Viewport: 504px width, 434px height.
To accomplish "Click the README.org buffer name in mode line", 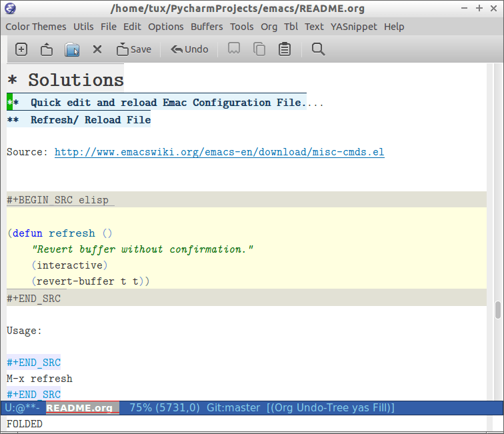I will click(x=79, y=407).
